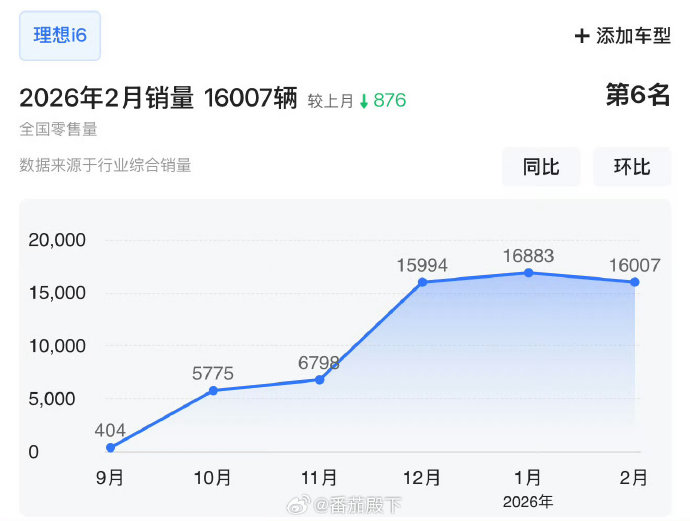Image resolution: width=690 pixels, height=521 pixels.
Task: Click the 第6名 ranking text
Action: point(638,95)
